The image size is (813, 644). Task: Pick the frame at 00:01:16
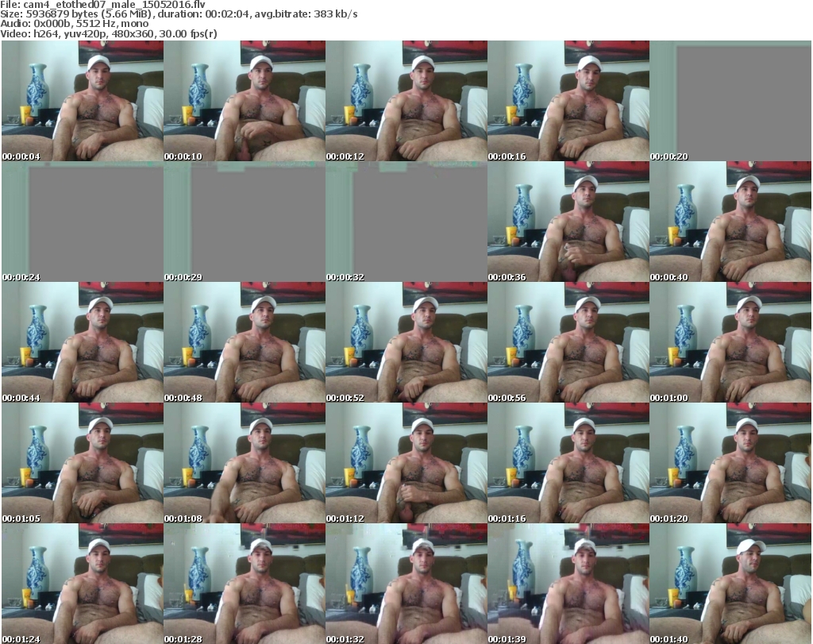pyautogui.click(x=568, y=463)
